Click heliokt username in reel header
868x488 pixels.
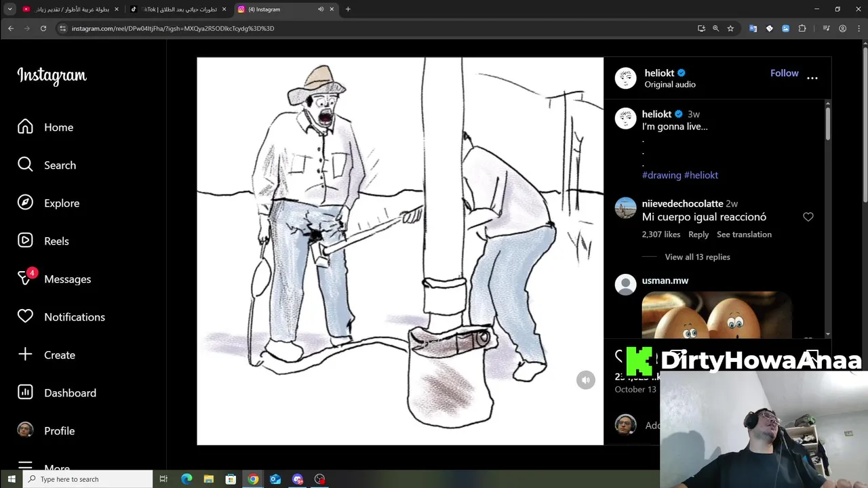pyautogui.click(x=659, y=73)
